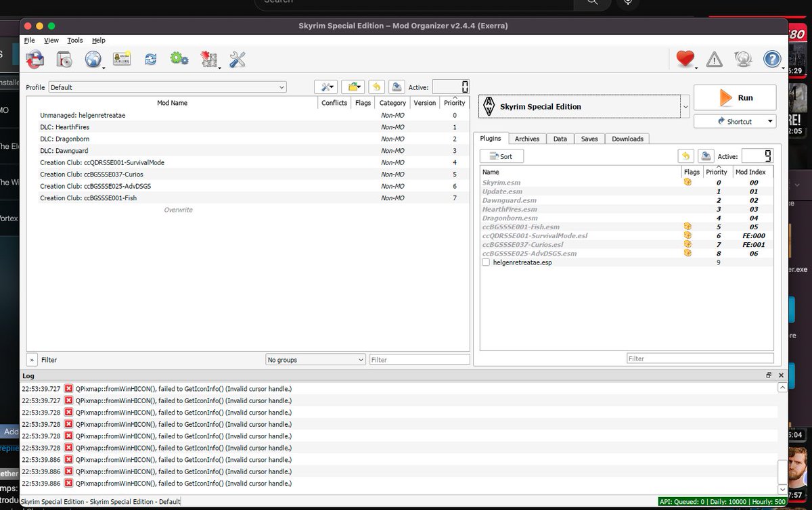
Task: Refresh the mod list with the refresh icon
Action: tap(150, 59)
